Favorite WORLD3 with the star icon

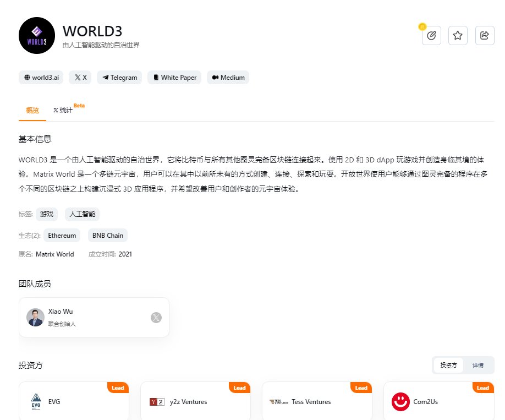[x=458, y=35]
